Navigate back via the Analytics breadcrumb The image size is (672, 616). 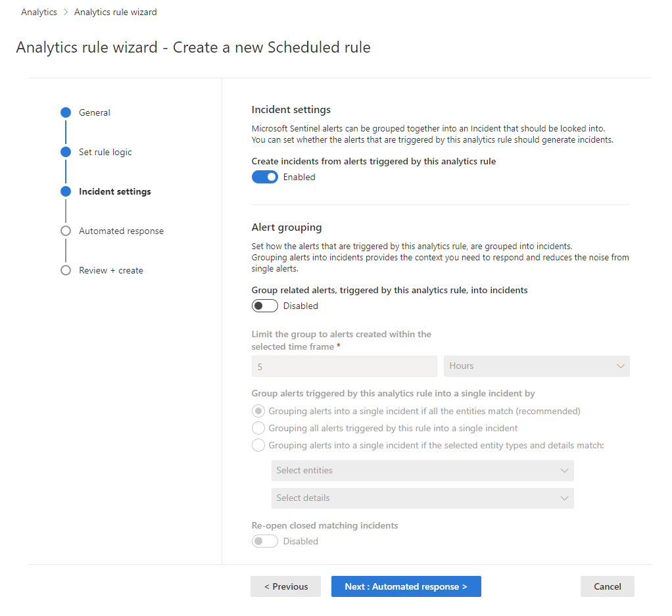tap(39, 12)
